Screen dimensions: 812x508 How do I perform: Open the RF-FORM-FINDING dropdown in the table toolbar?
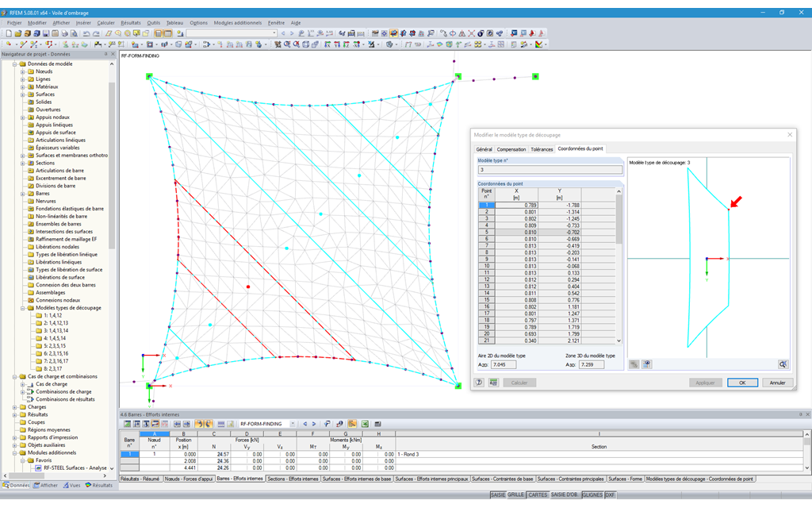pyautogui.click(x=293, y=424)
